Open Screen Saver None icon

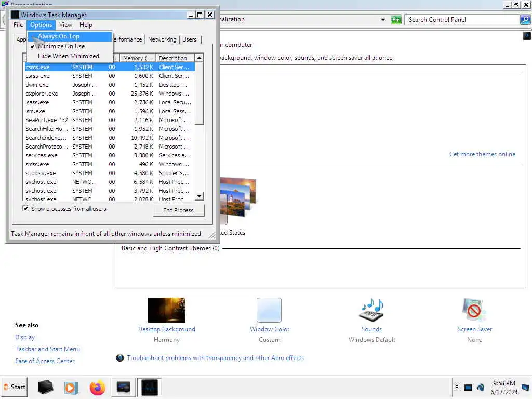tap(474, 310)
